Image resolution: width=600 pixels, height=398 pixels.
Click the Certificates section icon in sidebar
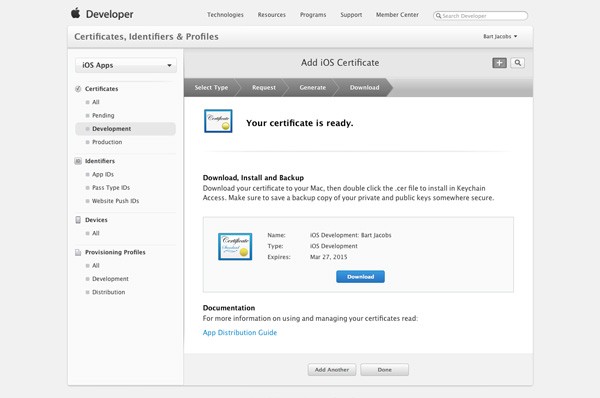[78, 89]
